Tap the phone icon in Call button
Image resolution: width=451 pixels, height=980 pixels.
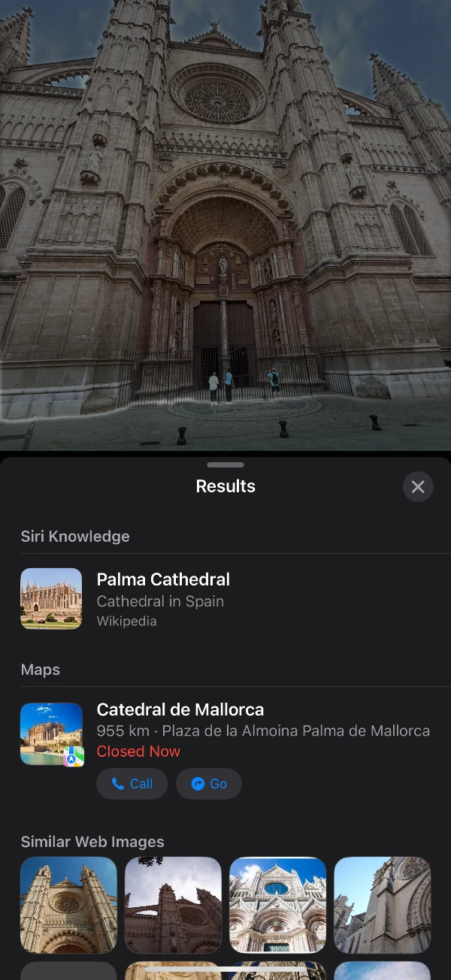pyautogui.click(x=117, y=784)
